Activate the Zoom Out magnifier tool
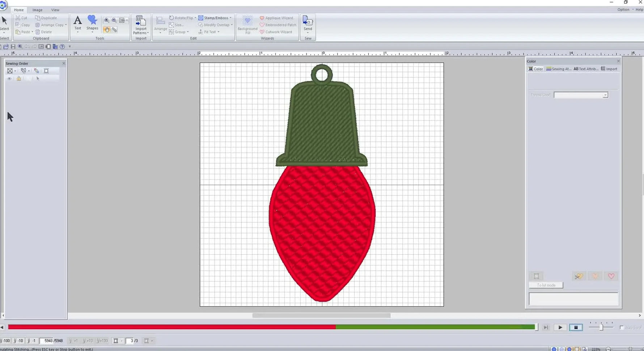644x351 pixels. [x=114, y=20]
